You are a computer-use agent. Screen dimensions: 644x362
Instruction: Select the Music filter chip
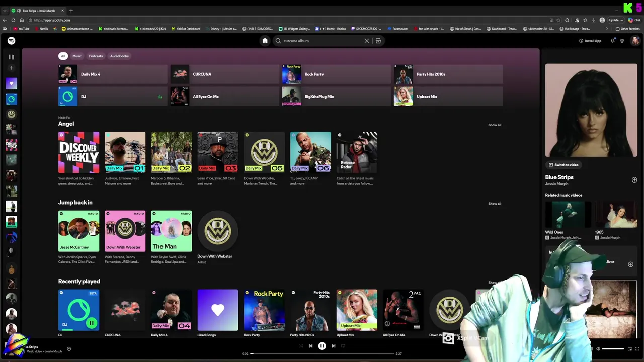click(77, 56)
